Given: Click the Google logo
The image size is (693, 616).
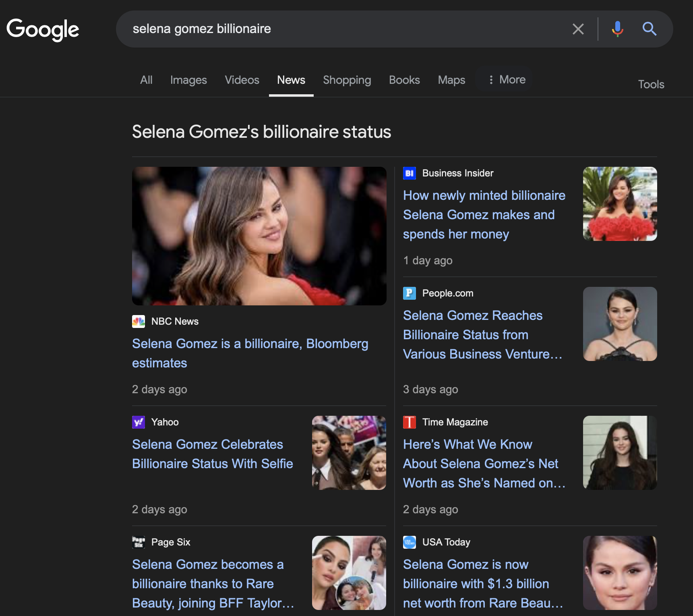Looking at the screenshot, I should 43,29.
